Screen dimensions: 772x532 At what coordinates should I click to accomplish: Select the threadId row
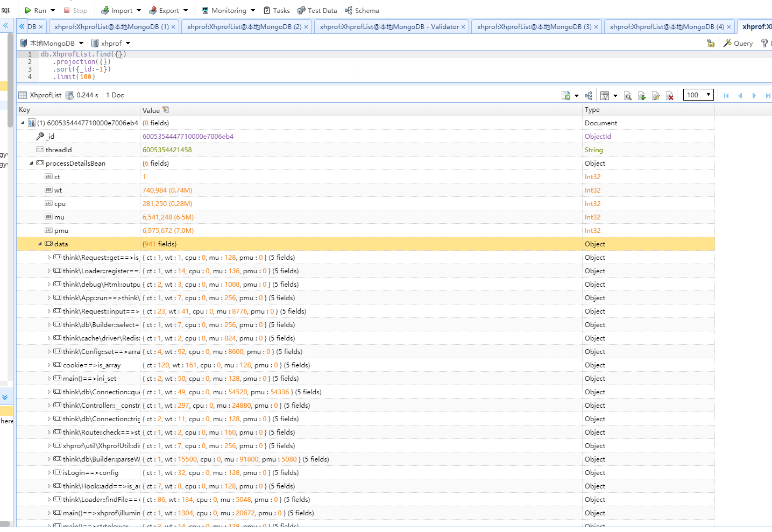(366, 150)
